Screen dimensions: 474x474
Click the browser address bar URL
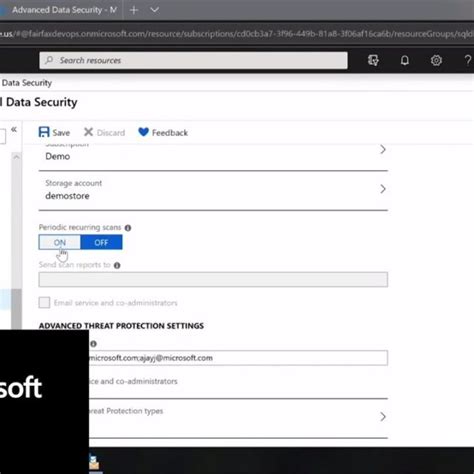(x=237, y=34)
